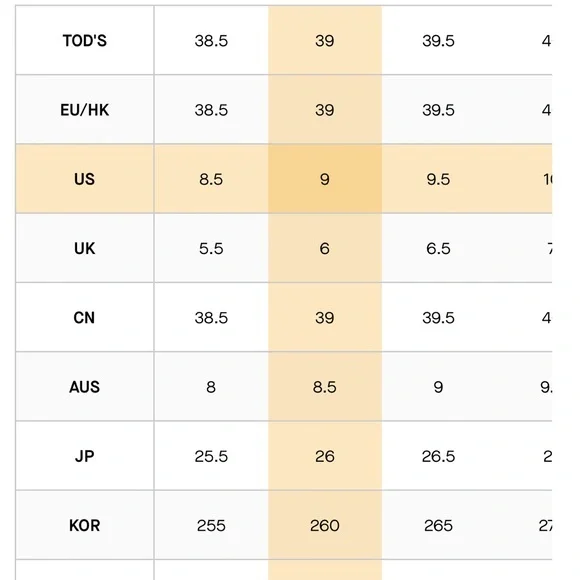
Task: Select UK size 6 cell
Action: pos(325,248)
